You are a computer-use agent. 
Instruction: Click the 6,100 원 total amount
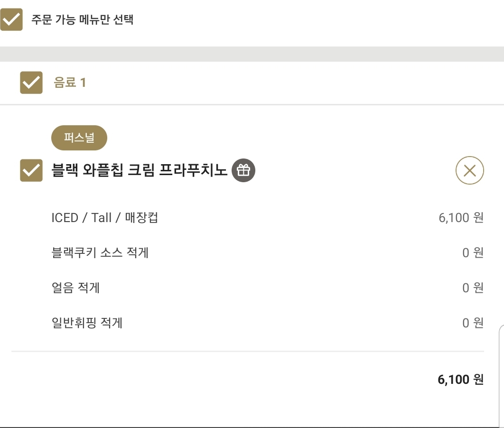461,380
